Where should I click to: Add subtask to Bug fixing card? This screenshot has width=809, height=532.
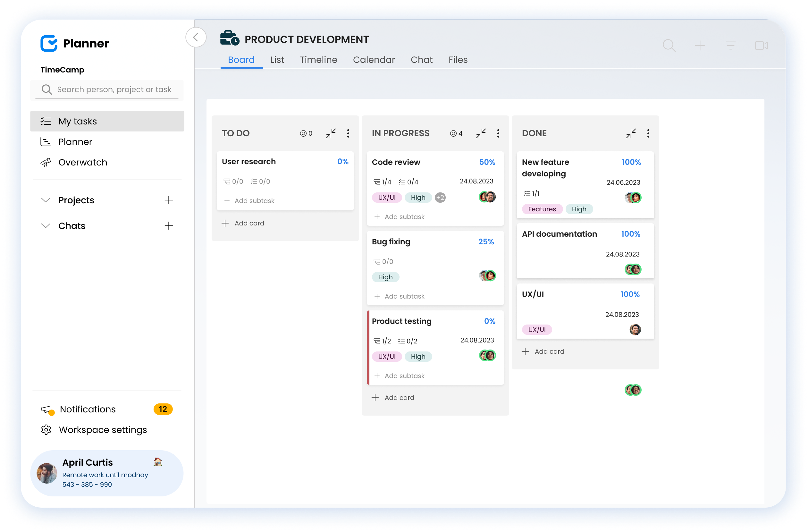tap(400, 296)
